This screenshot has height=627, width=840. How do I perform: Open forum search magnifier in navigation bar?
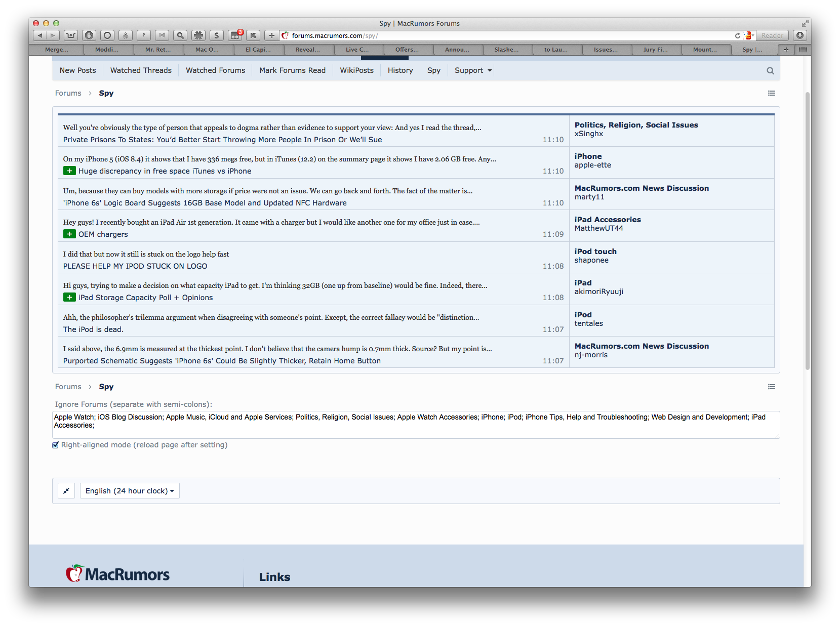(x=770, y=71)
